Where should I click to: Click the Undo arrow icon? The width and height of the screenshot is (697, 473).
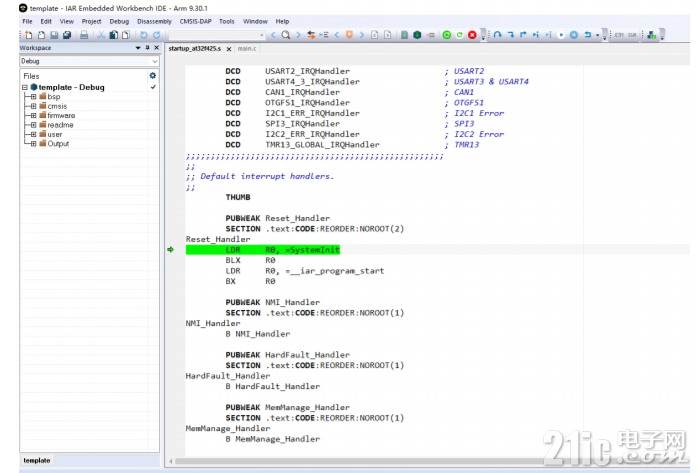pos(144,35)
